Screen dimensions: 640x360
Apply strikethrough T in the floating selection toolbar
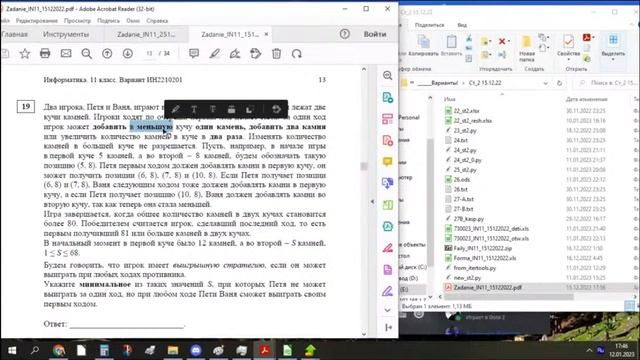click(x=213, y=109)
